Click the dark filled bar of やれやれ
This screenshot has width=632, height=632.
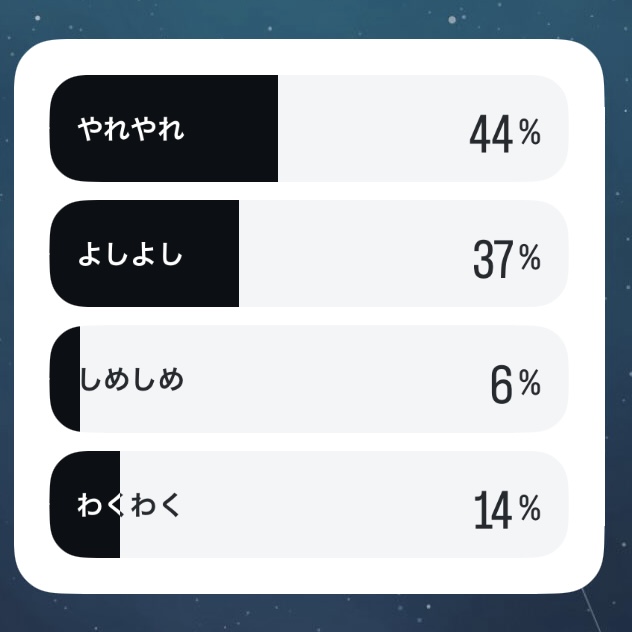(x=164, y=128)
